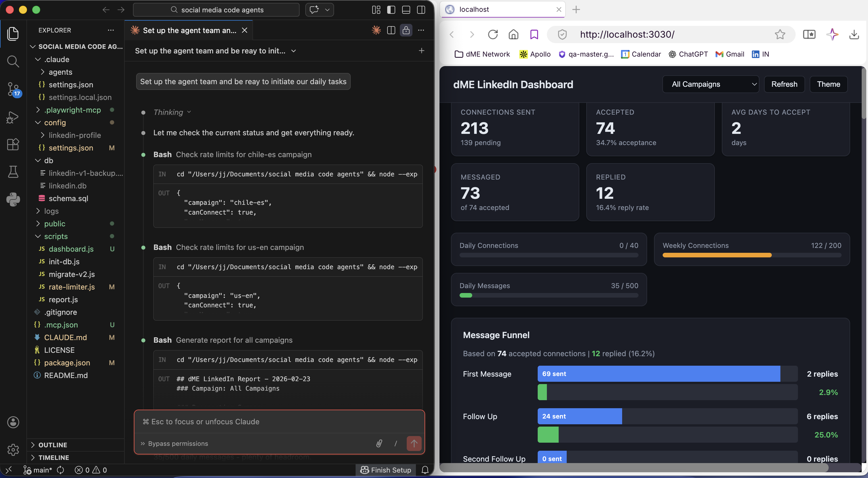Click the browser bookmark icon
Image resolution: width=868 pixels, height=478 pixels.
coord(534,34)
